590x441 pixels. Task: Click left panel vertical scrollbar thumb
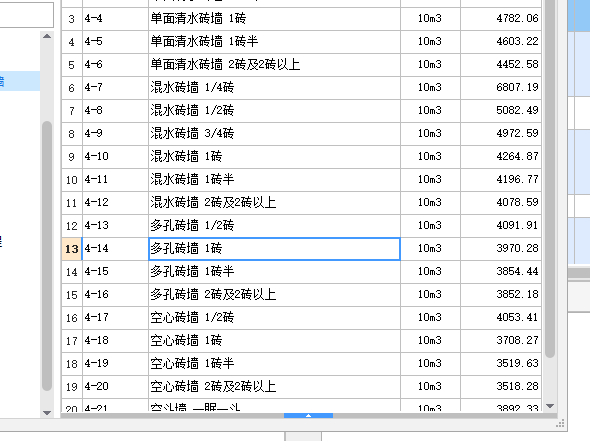47,256
